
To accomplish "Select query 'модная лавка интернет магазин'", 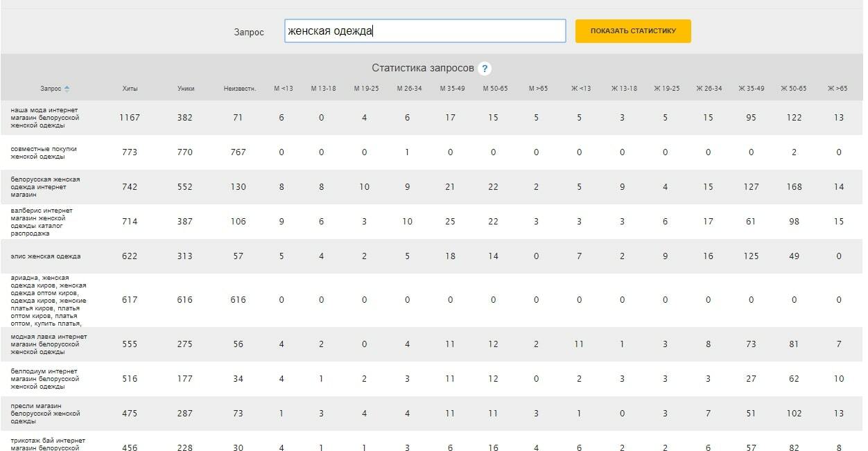I will 49,344.
